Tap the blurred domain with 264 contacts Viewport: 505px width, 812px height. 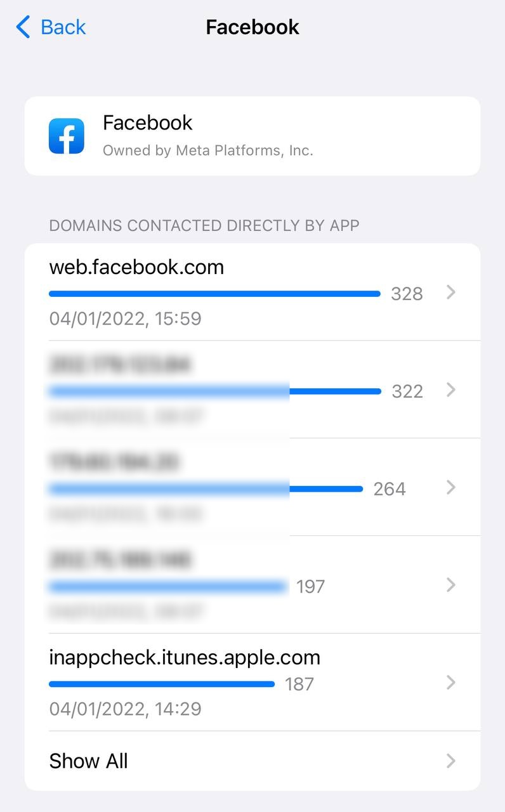pyautogui.click(x=114, y=462)
